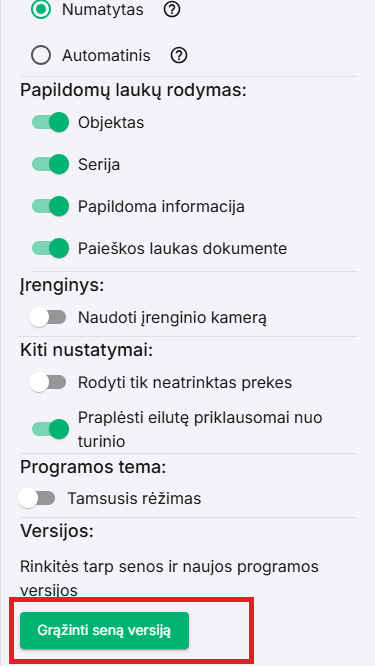The image size is (375, 666).
Task: Click the Tamsusis režimas text label
Action: point(134,498)
